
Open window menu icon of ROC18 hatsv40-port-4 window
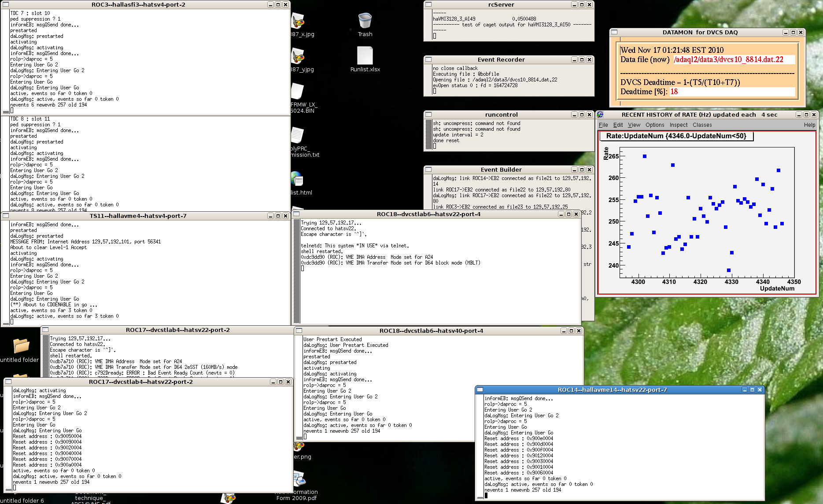click(299, 331)
